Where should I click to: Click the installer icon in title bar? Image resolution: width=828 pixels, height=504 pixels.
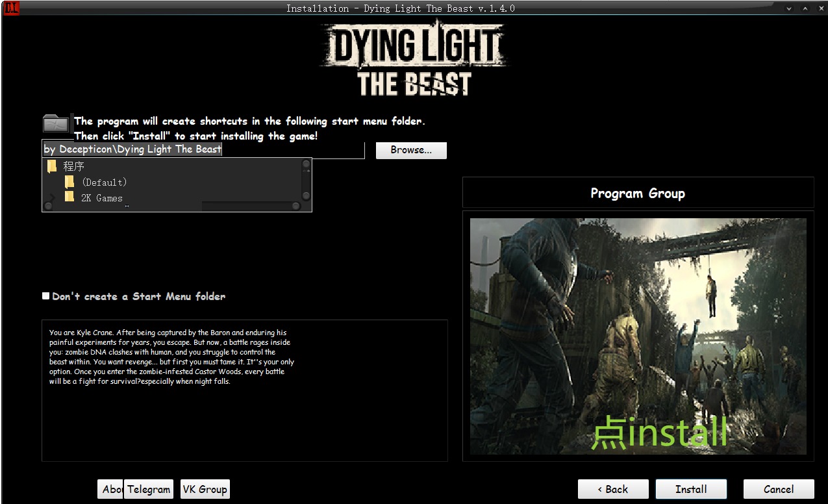(x=11, y=8)
